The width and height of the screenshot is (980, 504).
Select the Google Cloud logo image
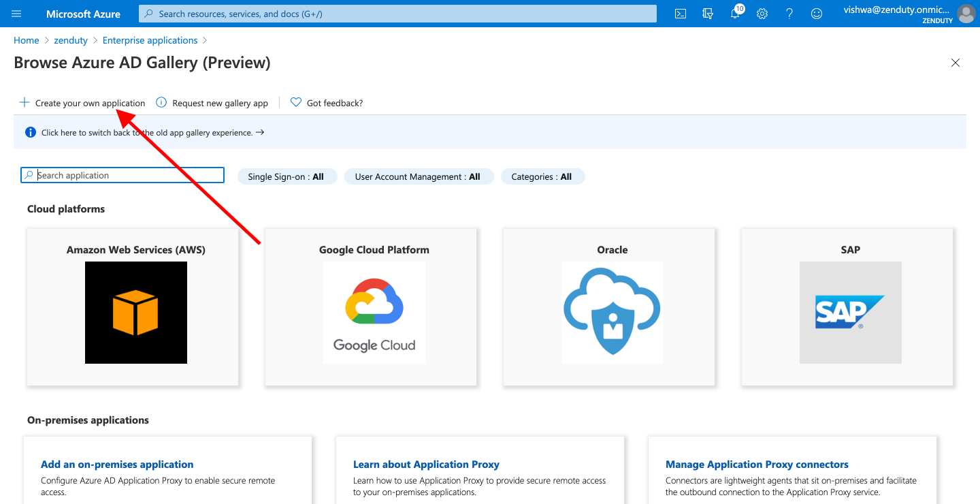tap(374, 313)
